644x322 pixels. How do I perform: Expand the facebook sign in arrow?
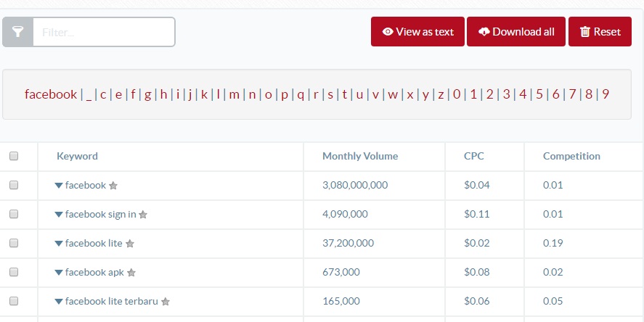coord(59,215)
